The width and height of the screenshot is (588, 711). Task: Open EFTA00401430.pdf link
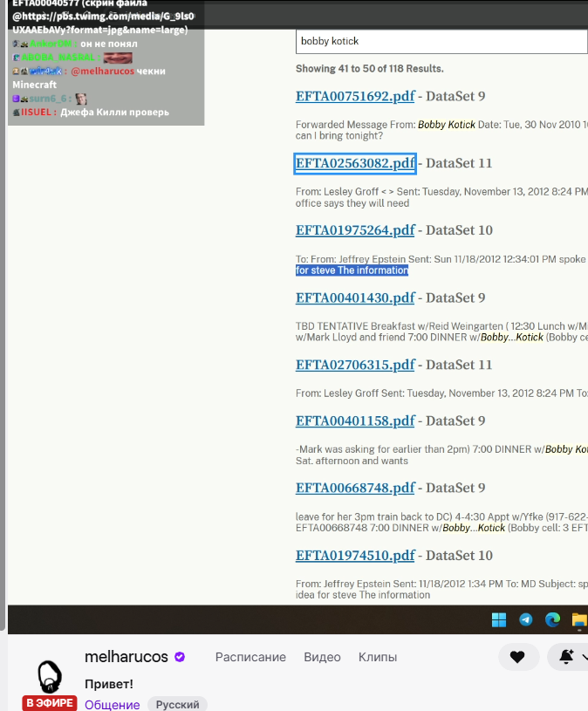point(355,297)
